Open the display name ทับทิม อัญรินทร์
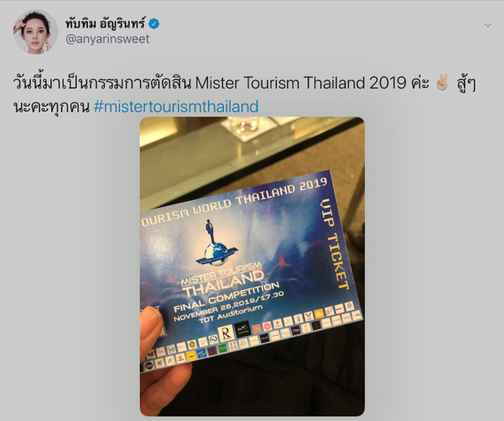Image resolution: width=504 pixels, height=421 pixels. (105, 24)
